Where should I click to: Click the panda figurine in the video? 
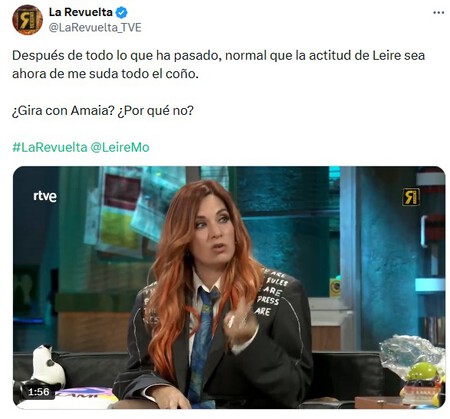tap(48, 367)
